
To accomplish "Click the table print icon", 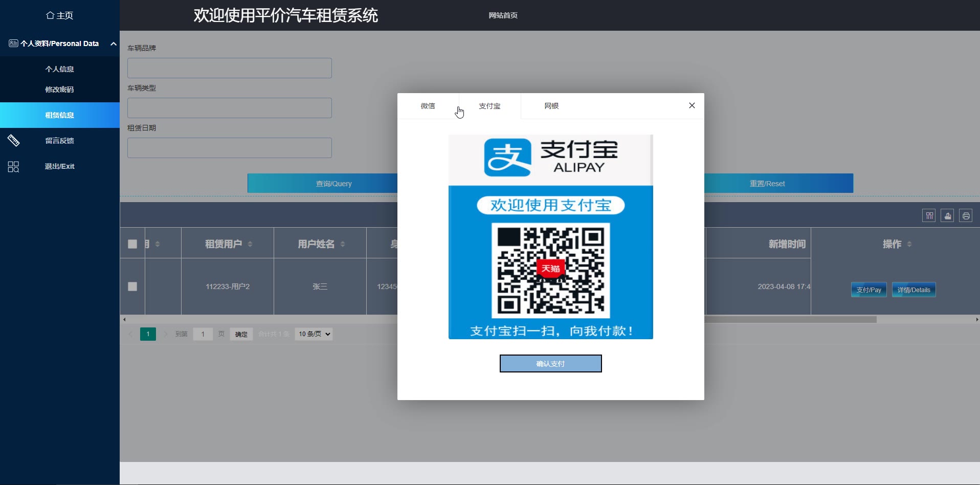I will (x=966, y=216).
